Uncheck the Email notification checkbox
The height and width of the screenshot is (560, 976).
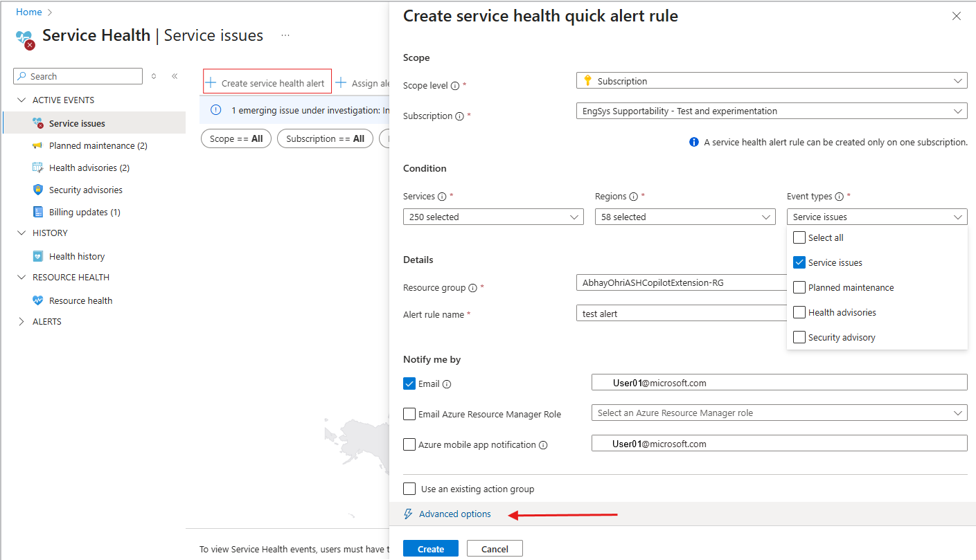pyautogui.click(x=409, y=383)
